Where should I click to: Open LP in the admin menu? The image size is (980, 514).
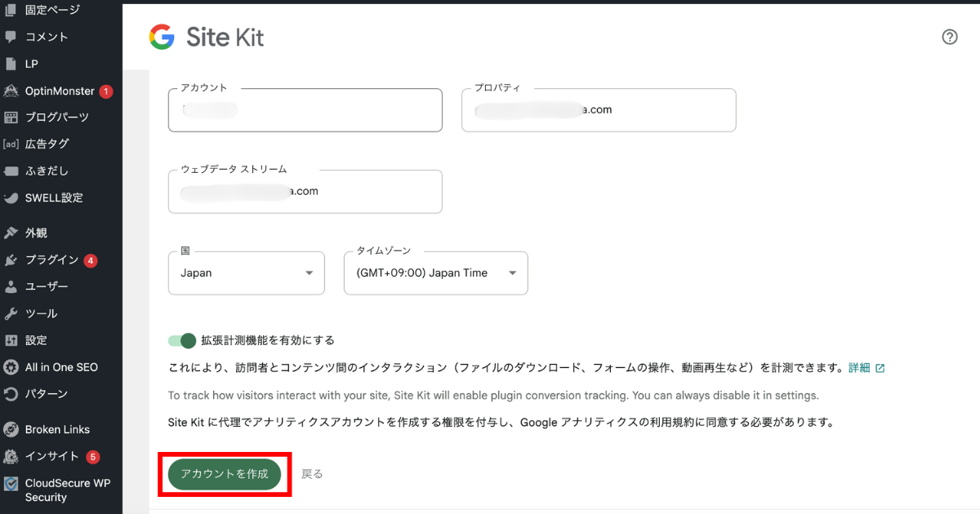[32, 64]
